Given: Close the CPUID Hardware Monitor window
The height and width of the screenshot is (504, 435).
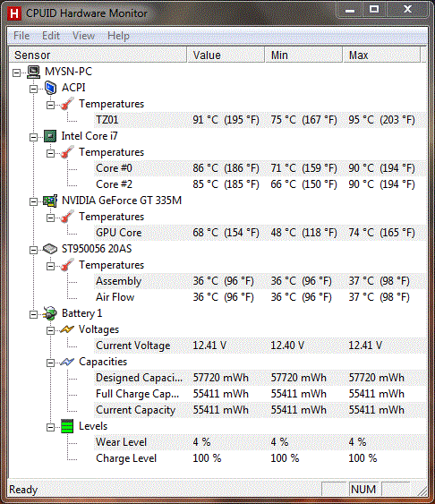Looking at the screenshot, I should click(x=407, y=10).
